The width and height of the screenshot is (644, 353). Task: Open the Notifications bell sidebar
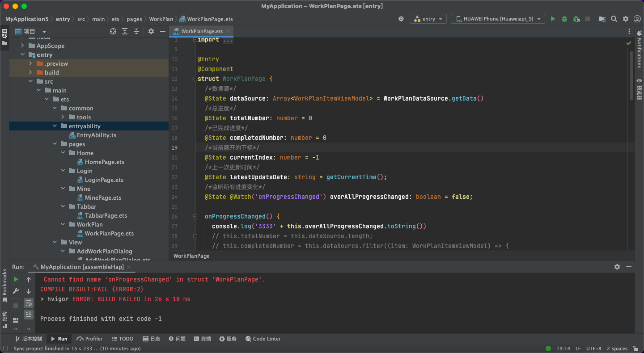639,49
